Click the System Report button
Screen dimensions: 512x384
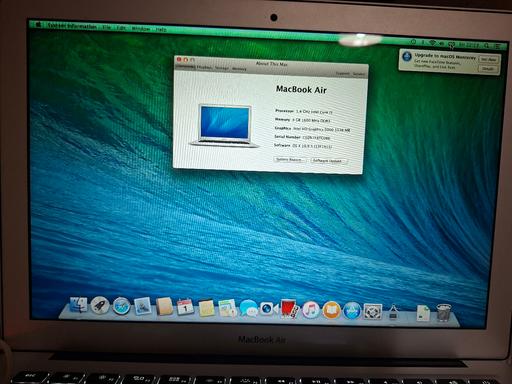(x=289, y=160)
